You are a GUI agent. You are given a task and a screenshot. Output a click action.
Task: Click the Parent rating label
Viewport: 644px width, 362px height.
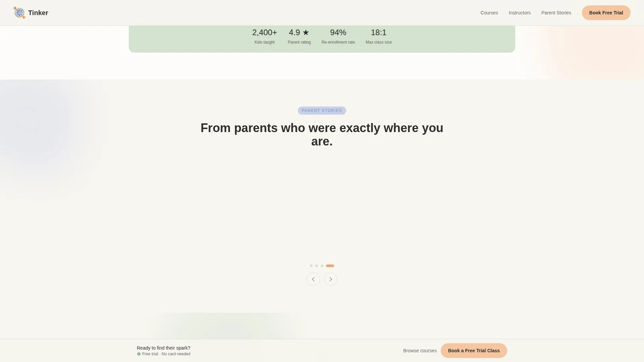tap(299, 42)
